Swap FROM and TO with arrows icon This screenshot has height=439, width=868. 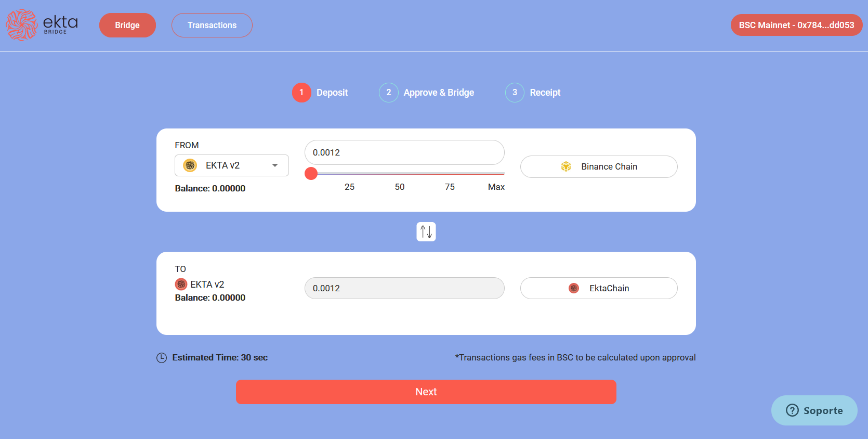click(426, 231)
